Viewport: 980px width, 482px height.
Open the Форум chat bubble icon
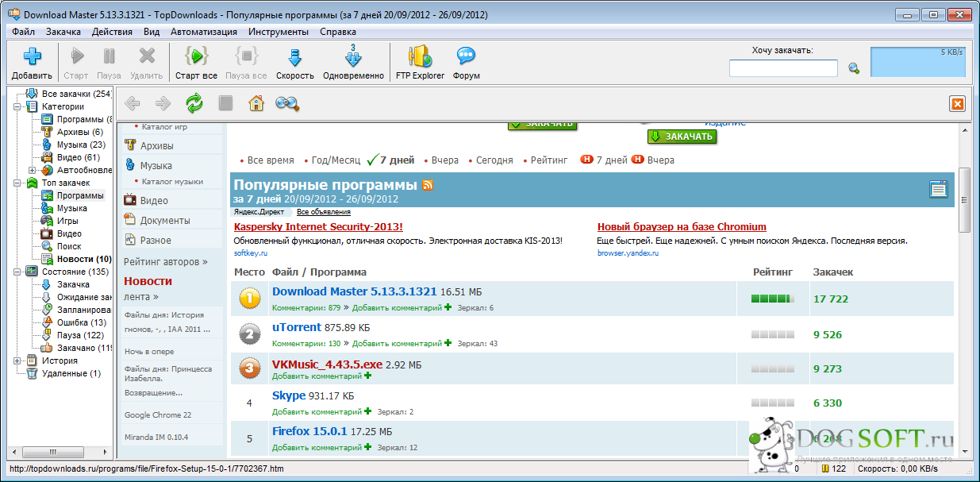(466, 56)
